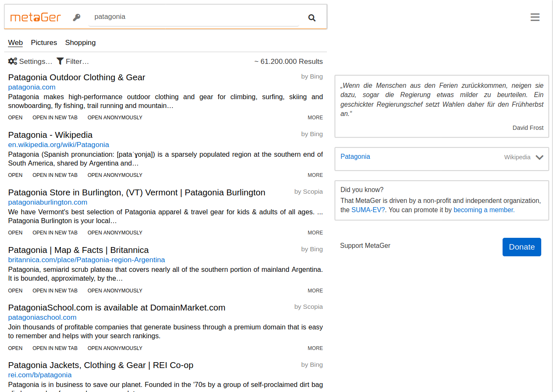The height and width of the screenshot is (392, 553).
Task: Click by Scopia next to Burlington result
Action: (x=308, y=192)
